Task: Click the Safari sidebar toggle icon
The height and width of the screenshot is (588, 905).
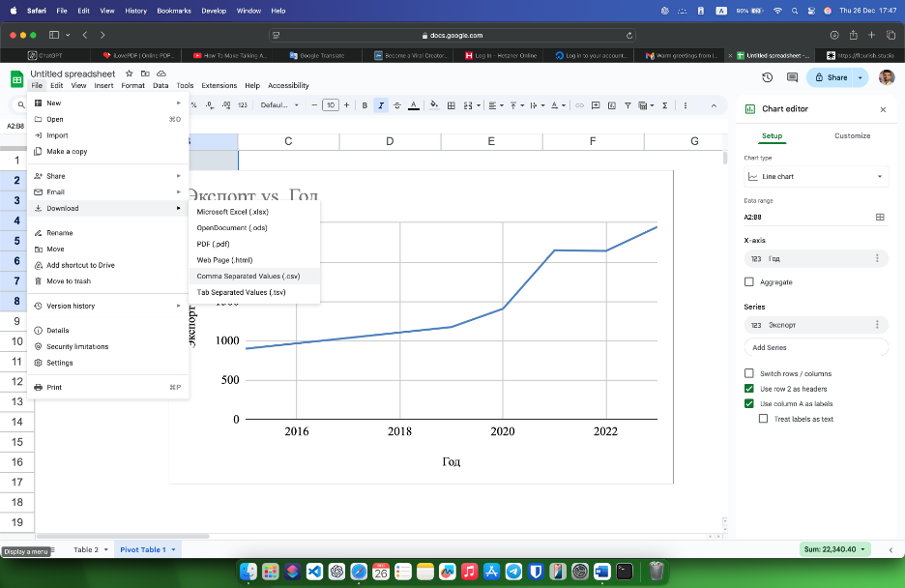Action: (54, 35)
